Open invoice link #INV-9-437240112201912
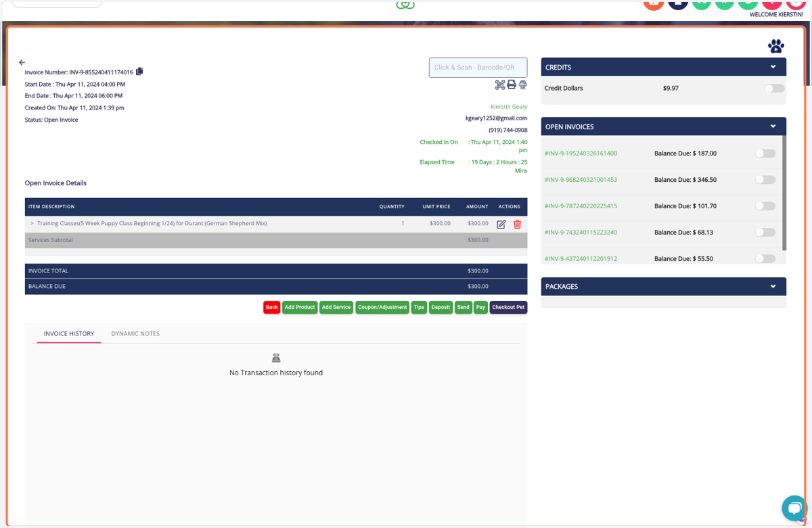 [581, 259]
